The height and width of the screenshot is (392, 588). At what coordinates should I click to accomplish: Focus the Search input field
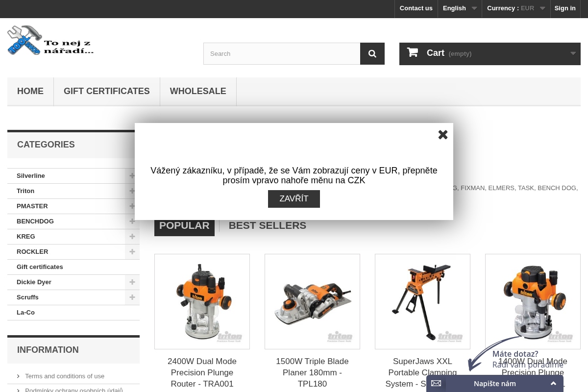pos(282,53)
